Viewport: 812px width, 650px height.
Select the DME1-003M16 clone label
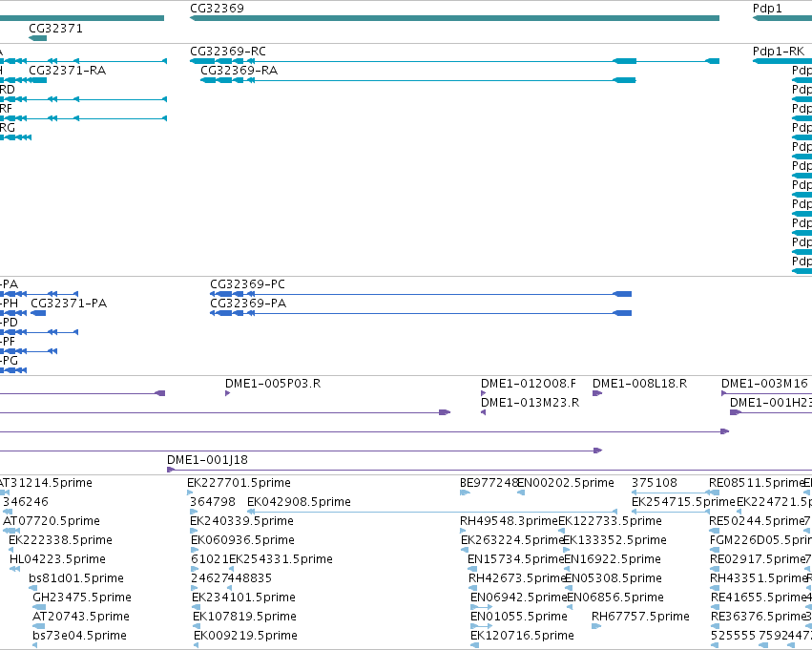point(764,384)
